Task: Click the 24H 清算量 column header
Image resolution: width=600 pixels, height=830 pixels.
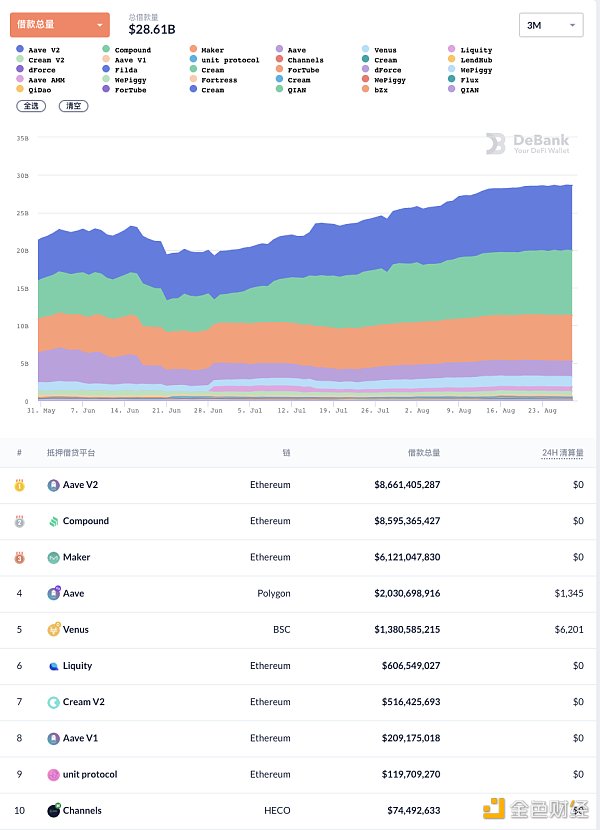Action: pos(562,453)
